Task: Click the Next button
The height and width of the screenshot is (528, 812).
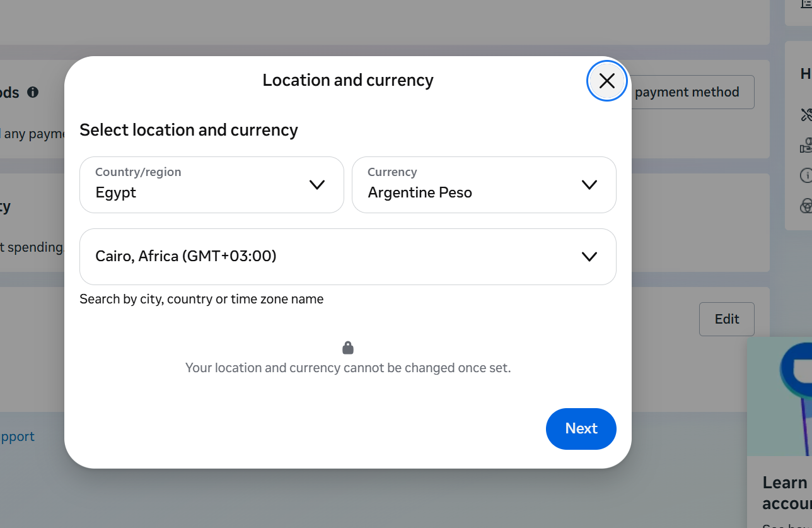Action: pos(581,429)
